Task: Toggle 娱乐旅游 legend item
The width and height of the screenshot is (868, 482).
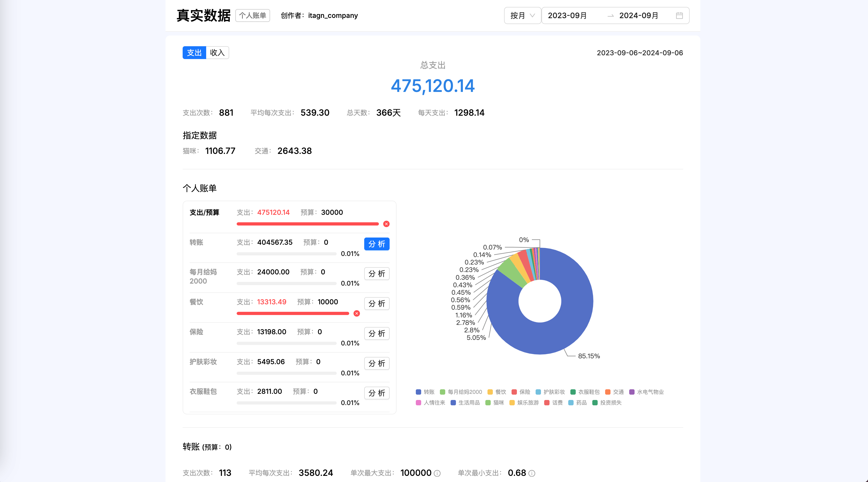Action: (524, 403)
